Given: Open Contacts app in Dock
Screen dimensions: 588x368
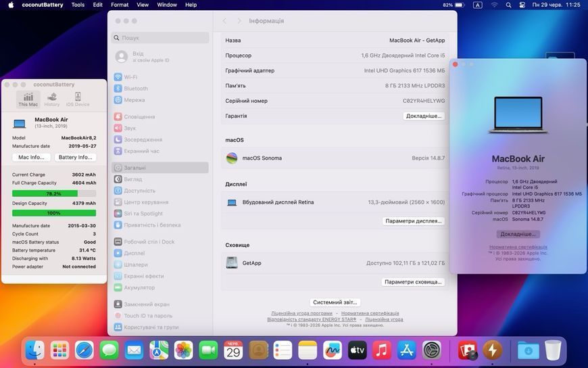Looking at the screenshot, I should 258,350.
